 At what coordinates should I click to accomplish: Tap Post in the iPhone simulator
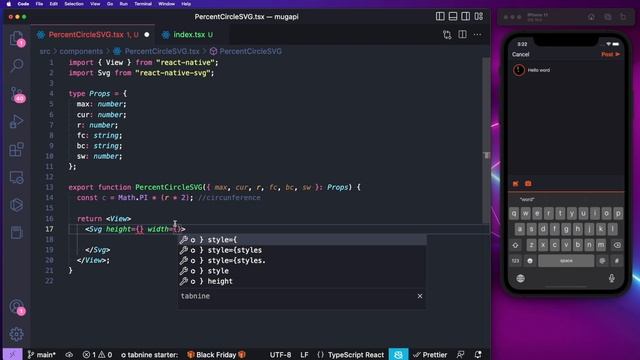(x=610, y=54)
